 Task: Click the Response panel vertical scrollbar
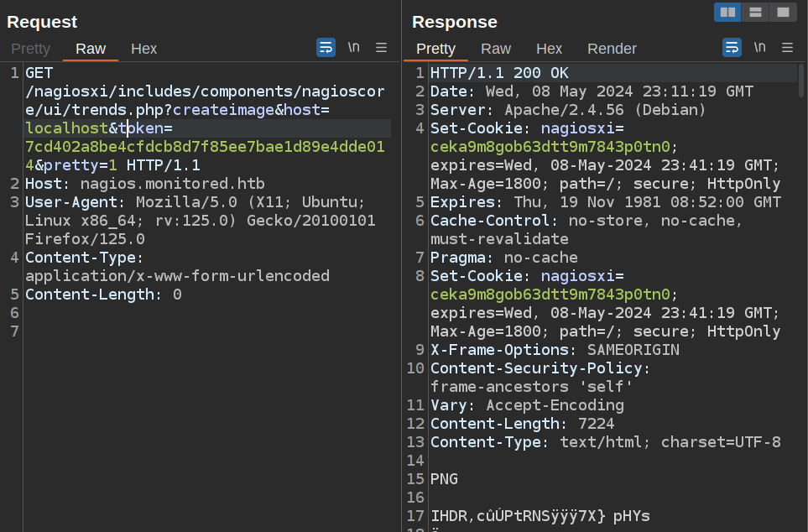(801, 84)
